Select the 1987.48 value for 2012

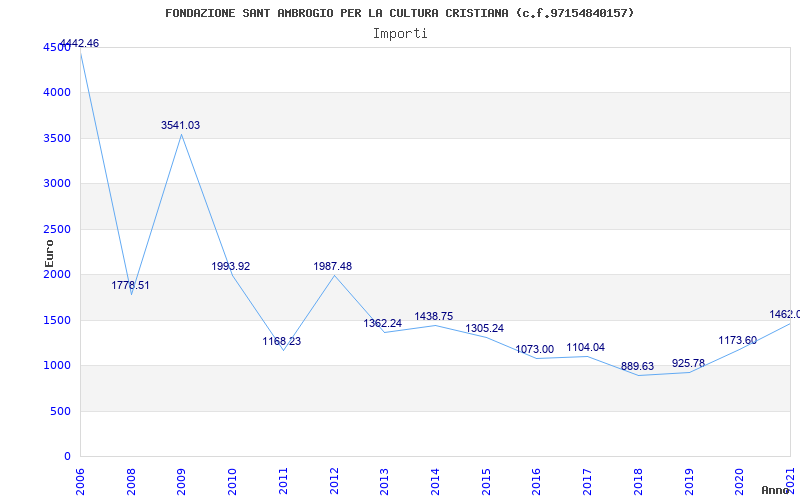(333, 266)
